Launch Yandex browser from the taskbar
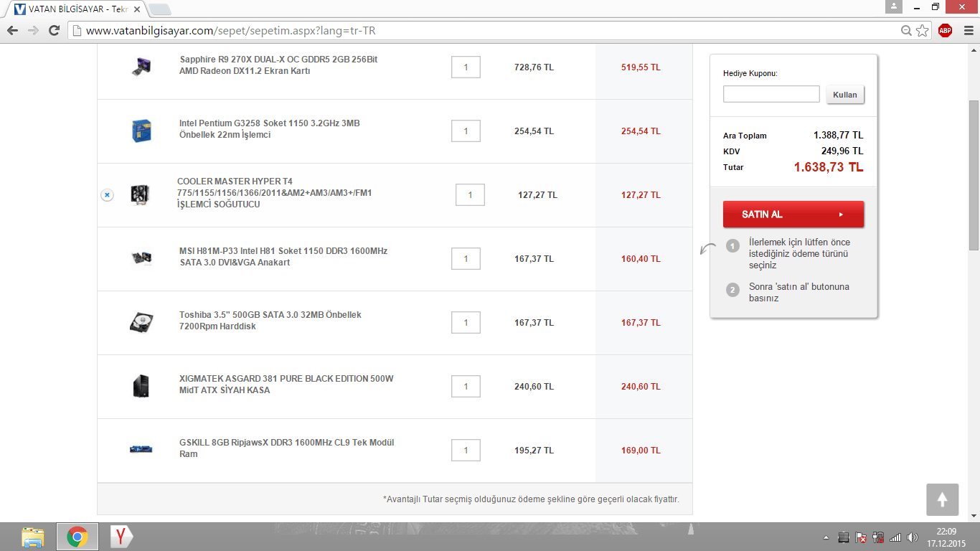 121,537
